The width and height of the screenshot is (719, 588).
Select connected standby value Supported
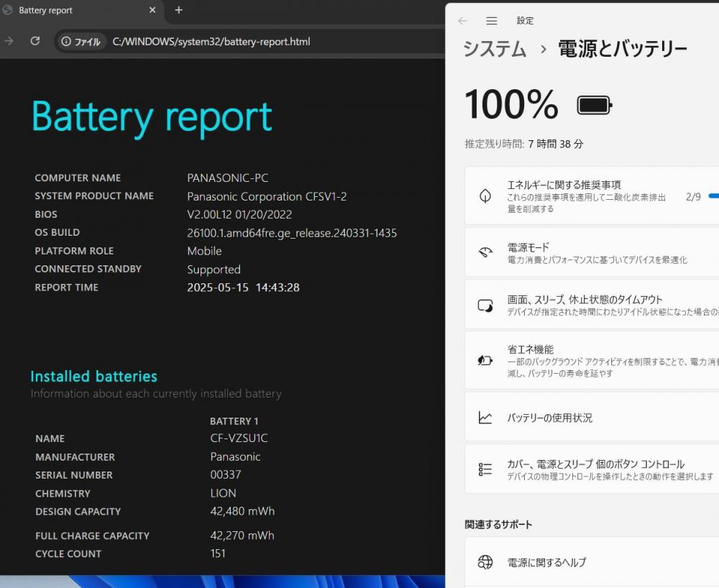click(214, 270)
